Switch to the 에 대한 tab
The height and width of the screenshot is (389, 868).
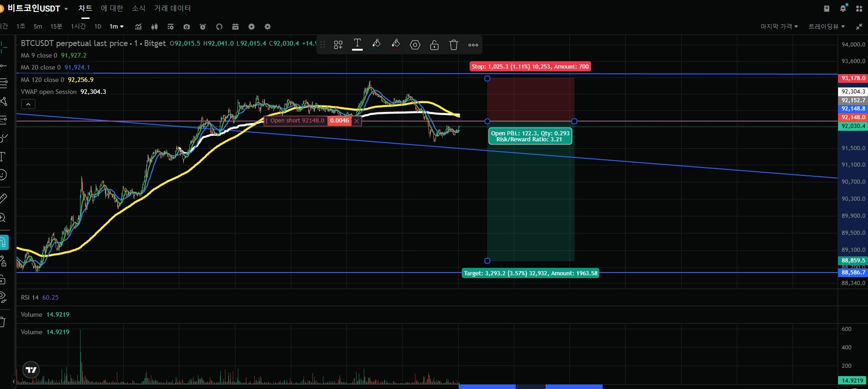pos(112,8)
